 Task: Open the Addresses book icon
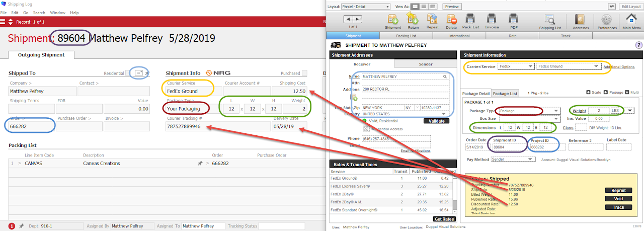tap(580, 19)
